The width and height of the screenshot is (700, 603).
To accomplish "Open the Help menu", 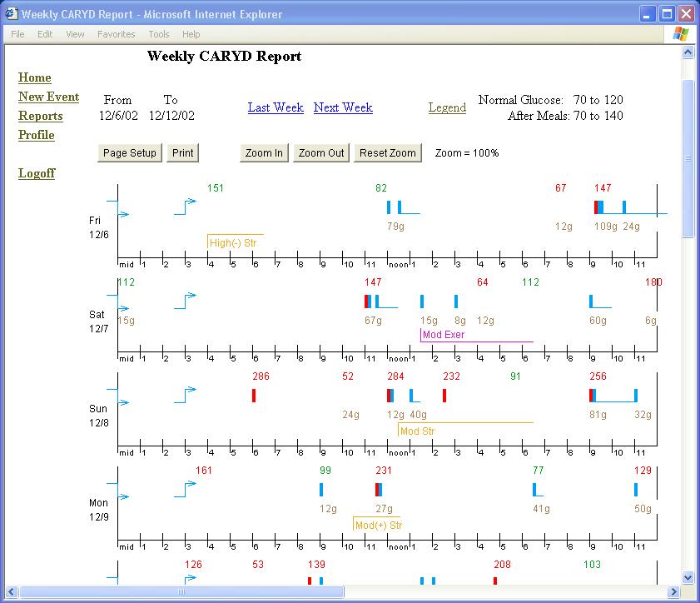I will coord(191,34).
